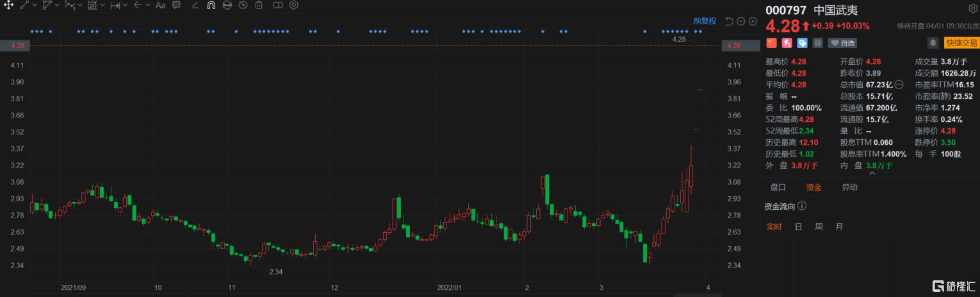Select the 实时 fund flow view
Image resolution: width=980 pixels, height=297 pixels.
coord(774,226)
